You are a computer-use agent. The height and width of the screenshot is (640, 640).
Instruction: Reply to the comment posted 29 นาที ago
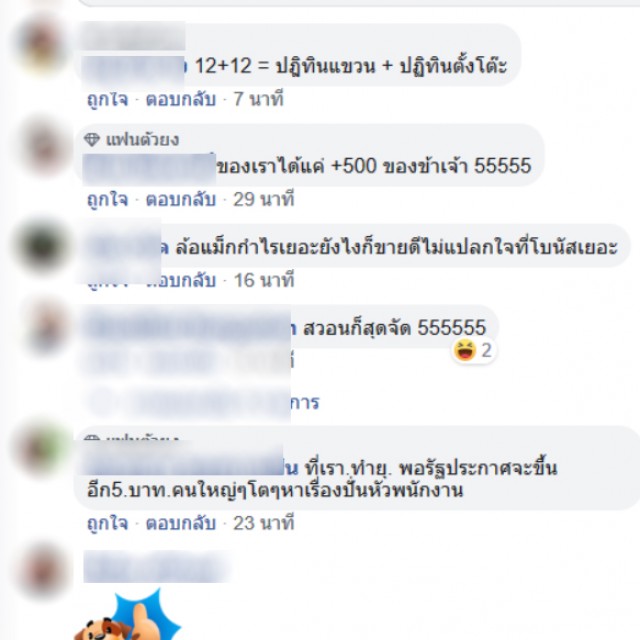181,200
